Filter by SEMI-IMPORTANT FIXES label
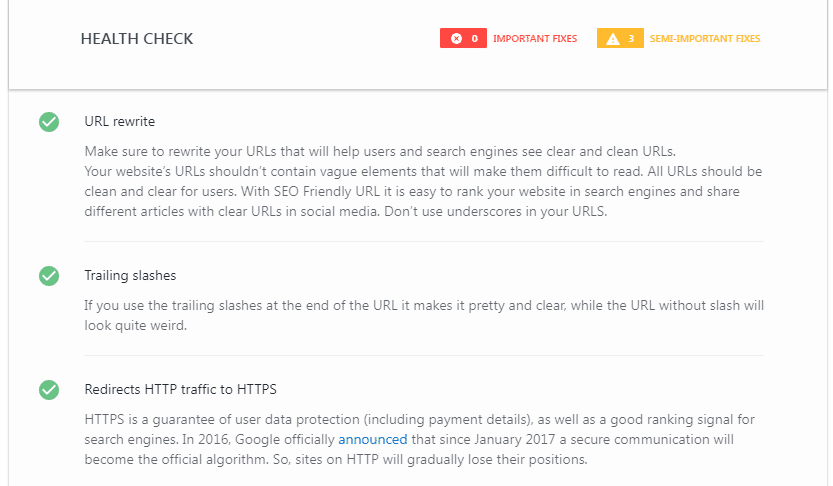The height and width of the screenshot is (486, 833). coord(705,38)
